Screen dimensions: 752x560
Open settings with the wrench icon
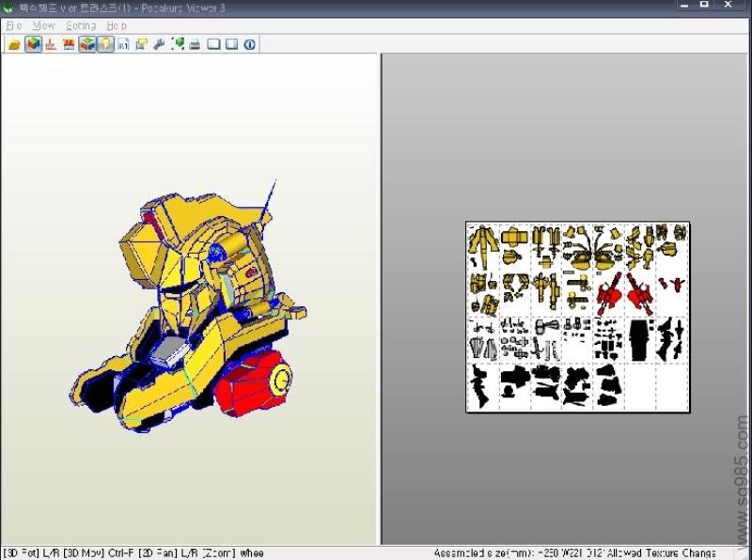[159, 44]
